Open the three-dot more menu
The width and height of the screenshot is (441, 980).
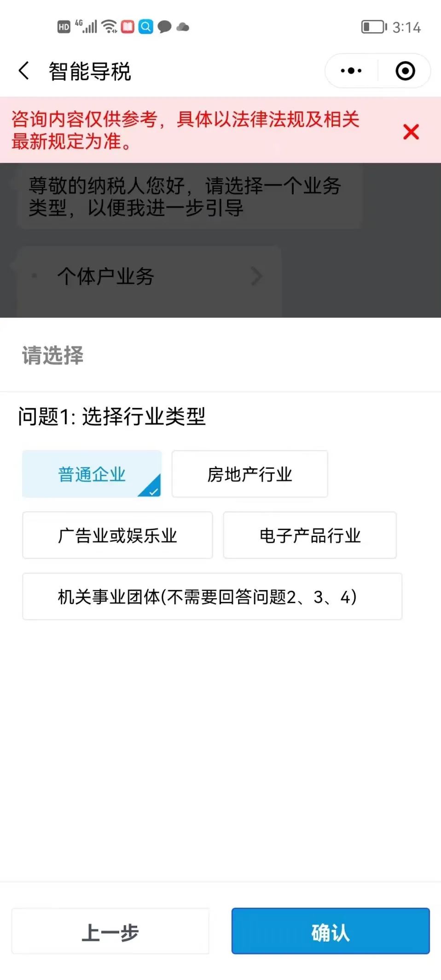(351, 71)
